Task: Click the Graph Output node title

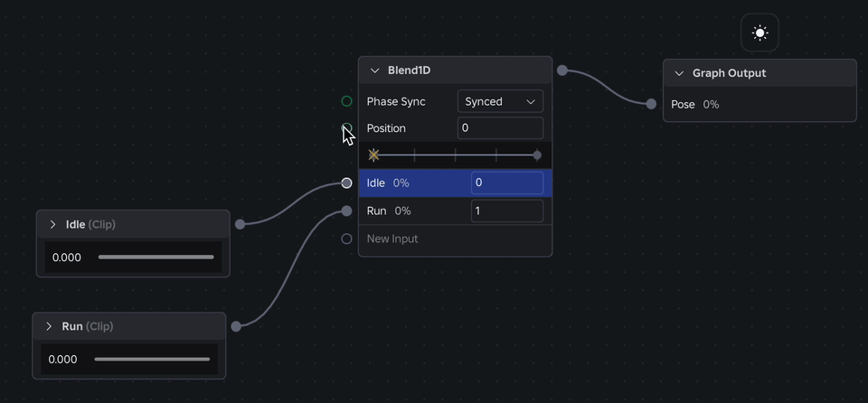Action: (729, 73)
